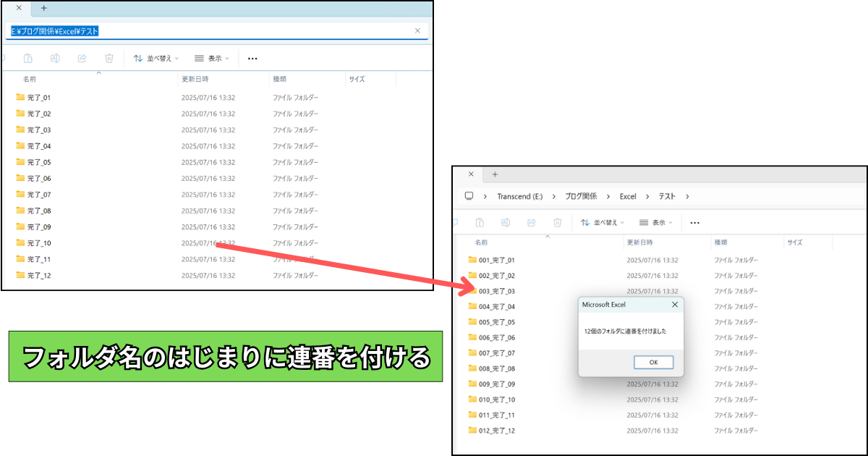Viewport: 868px width, 456px height.
Task: Sort by サイズ column in left window
Action: coord(357,79)
